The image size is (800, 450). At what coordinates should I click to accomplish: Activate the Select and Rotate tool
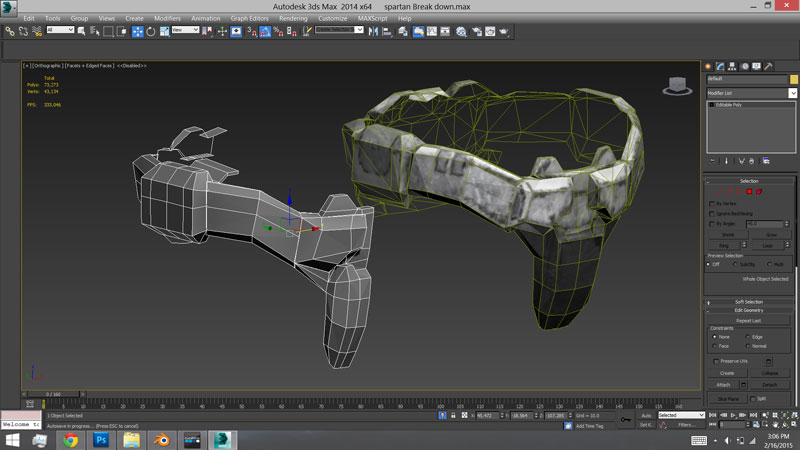point(151,32)
